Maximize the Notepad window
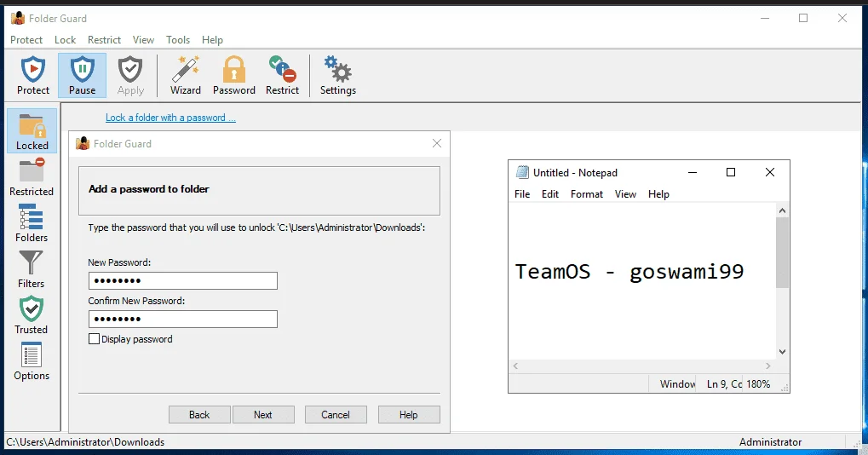Viewport: 868px width, 455px height. [731, 172]
